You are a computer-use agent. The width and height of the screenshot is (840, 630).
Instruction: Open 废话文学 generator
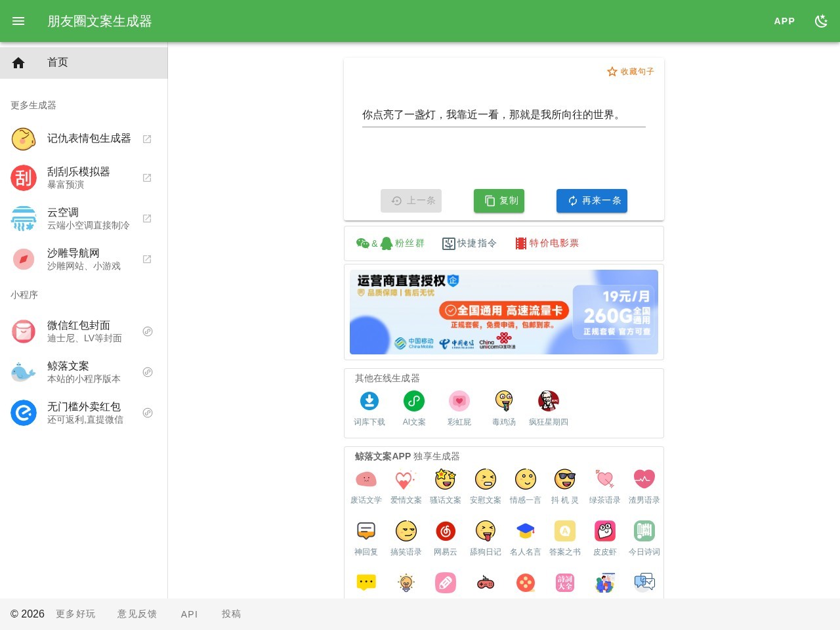[x=366, y=487]
